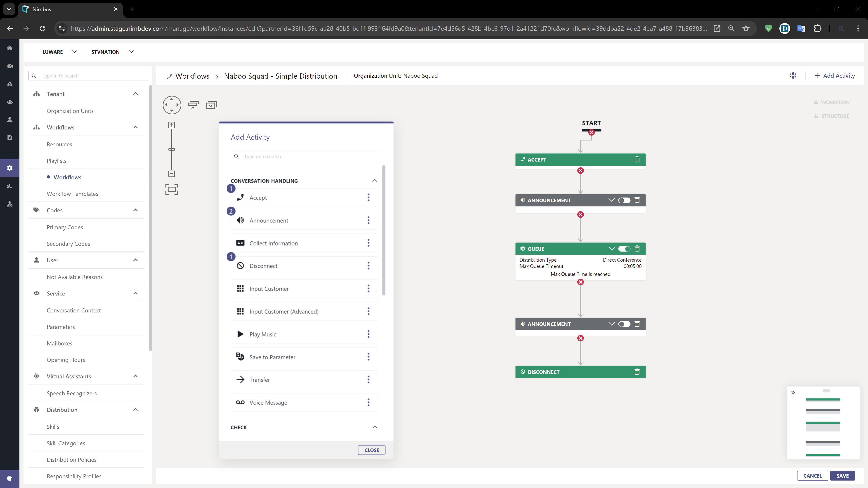Remove the connector below the QUEUE activity

[x=580, y=282]
